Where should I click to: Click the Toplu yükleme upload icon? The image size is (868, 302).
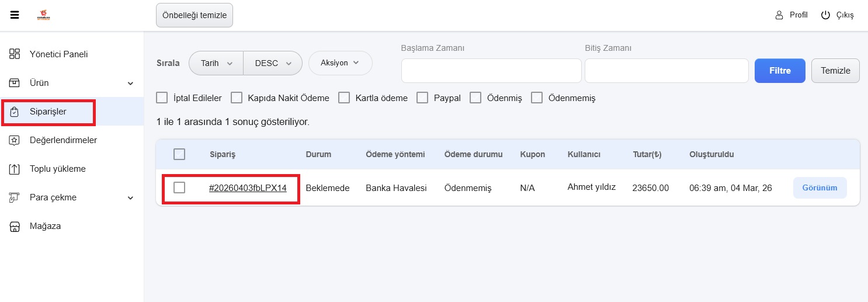pos(15,169)
